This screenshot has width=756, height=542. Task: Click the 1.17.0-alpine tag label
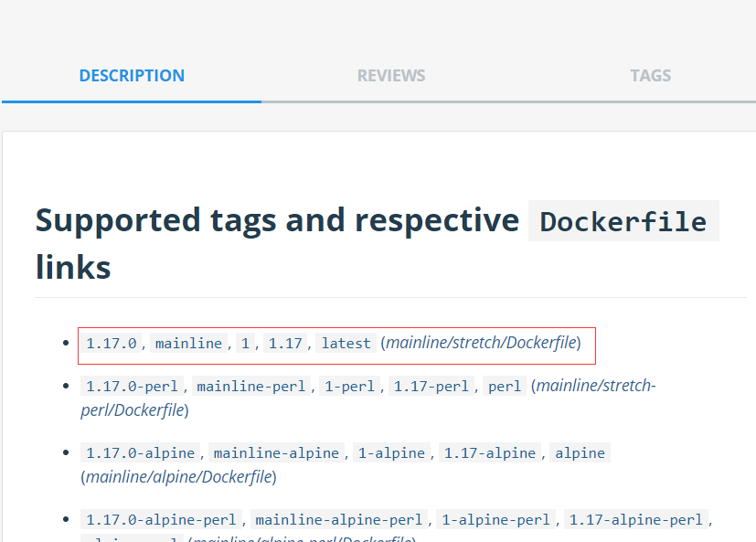(141, 453)
